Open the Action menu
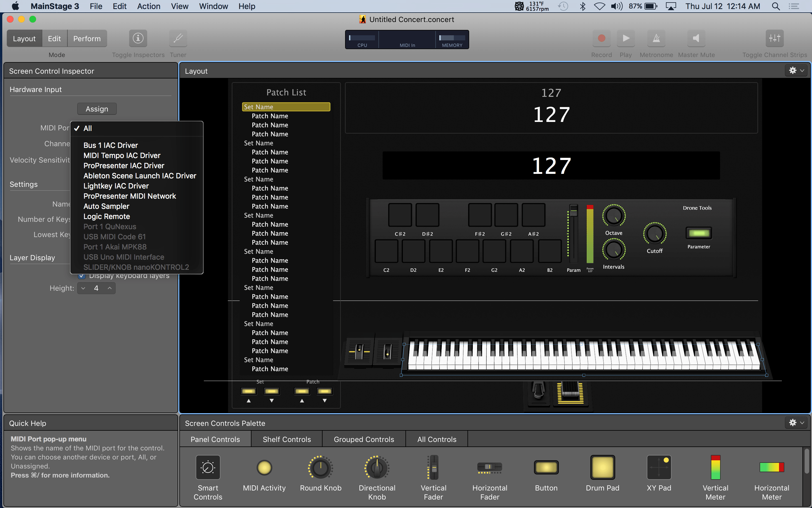Viewport: 812px width, 508px height. [149, 6]
